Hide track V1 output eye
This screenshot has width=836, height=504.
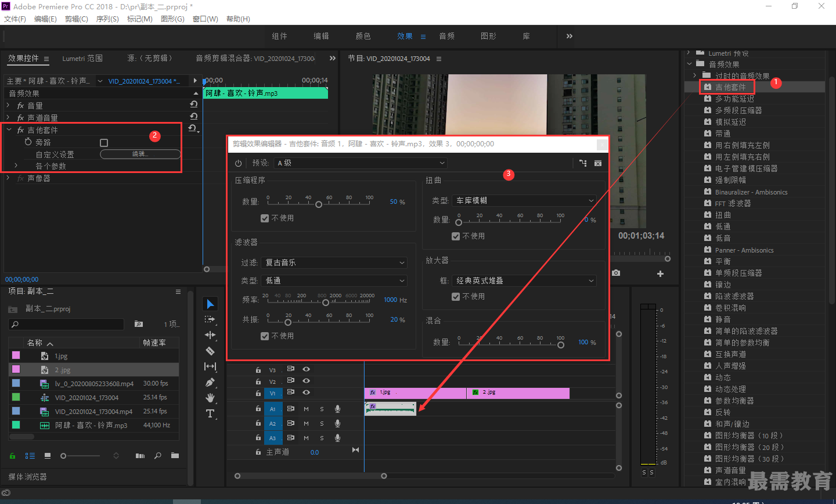coord(306,393)
